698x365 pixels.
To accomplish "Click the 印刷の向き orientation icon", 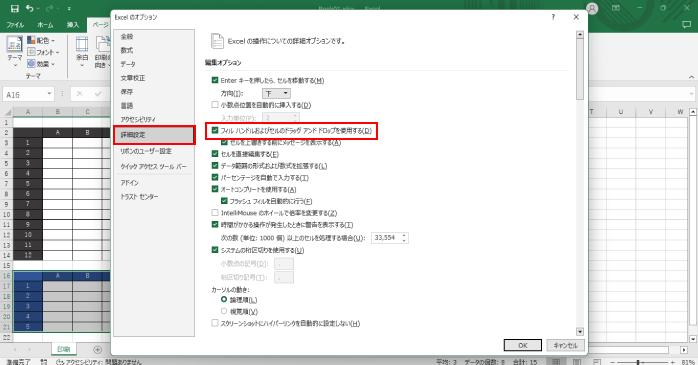I will click(103, 44).
